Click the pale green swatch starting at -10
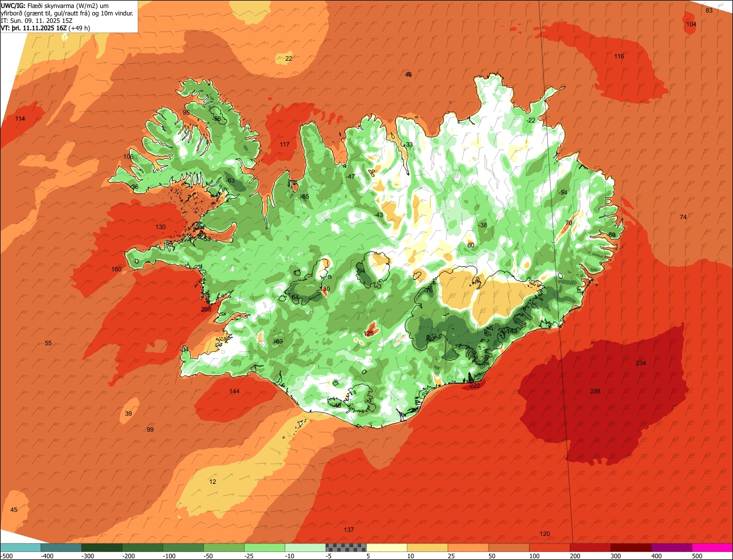Viewport: 733px width, 560px height. 305,547
